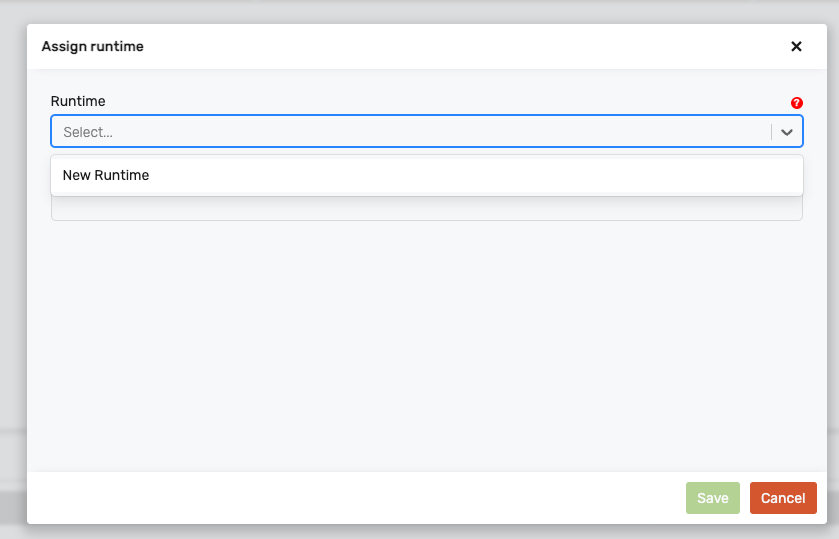Collapse the Runtime dropdown with the chevron
Image resolution: width=839 pixels, height=539 pixels.
click(787, 132)
